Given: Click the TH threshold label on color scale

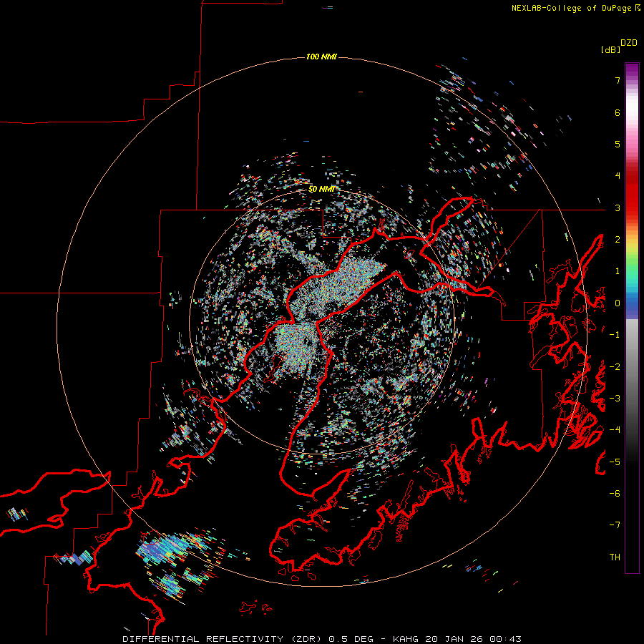Looking at the screenshot, I should (x=615, y=557).
